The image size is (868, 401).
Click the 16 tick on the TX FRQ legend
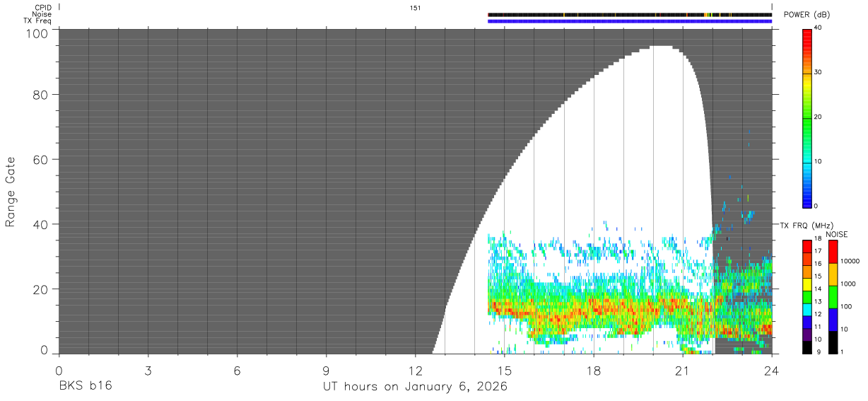[817, 264]
